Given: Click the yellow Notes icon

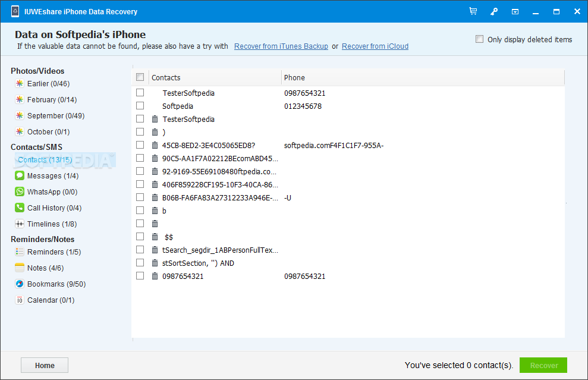Looking at the screenshot, I should coord(20,268).
